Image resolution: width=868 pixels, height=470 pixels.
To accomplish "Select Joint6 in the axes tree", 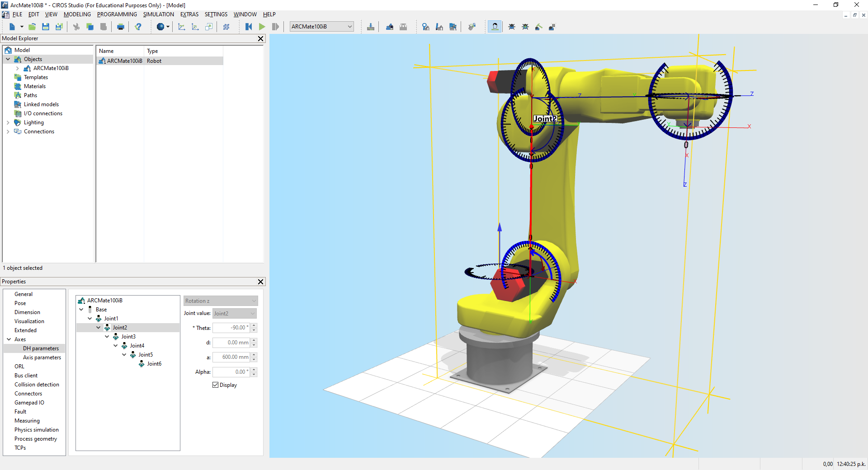I will [x=154, y=364].
